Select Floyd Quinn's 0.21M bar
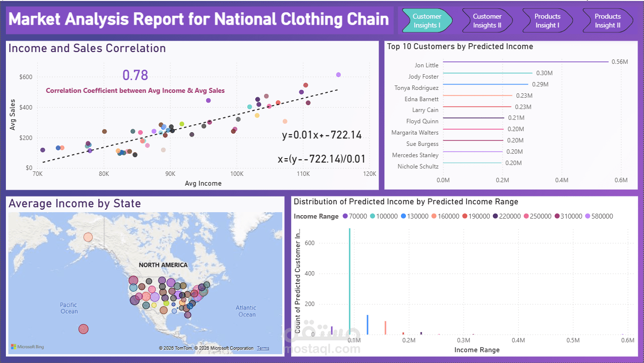Viewport: 644px width, 363px height. click(x=474, y=118)
